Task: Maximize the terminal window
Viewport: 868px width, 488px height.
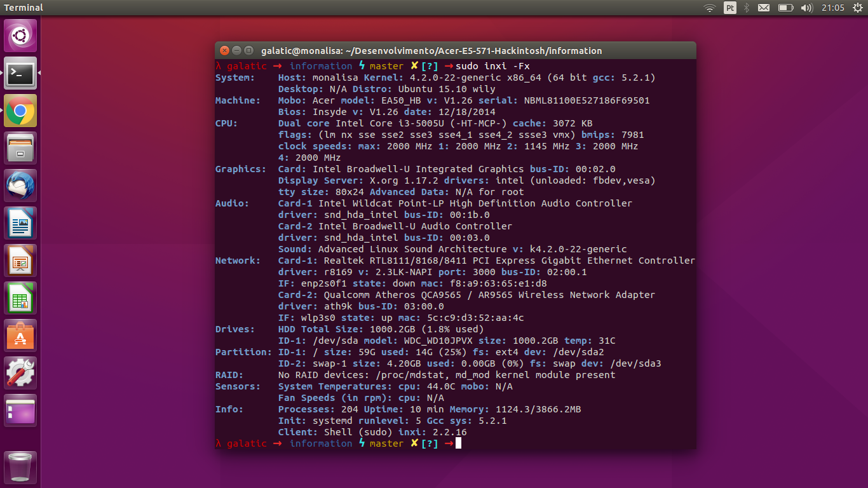Action: click(x=248, y=51)
